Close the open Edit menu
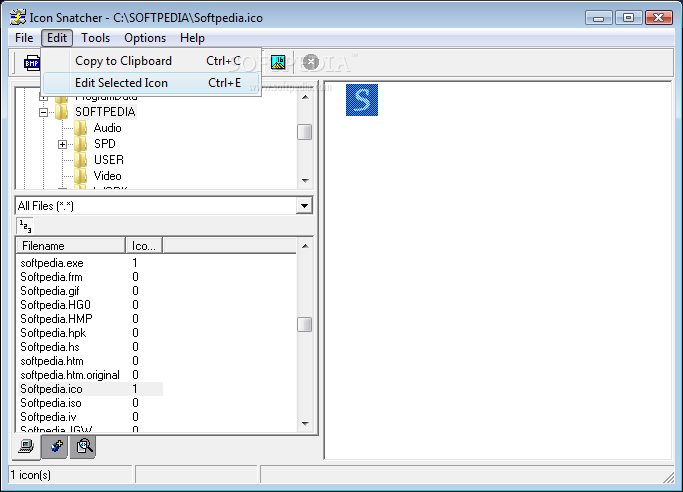The height and width of the screenshot is (492, 683). [57, 38]
